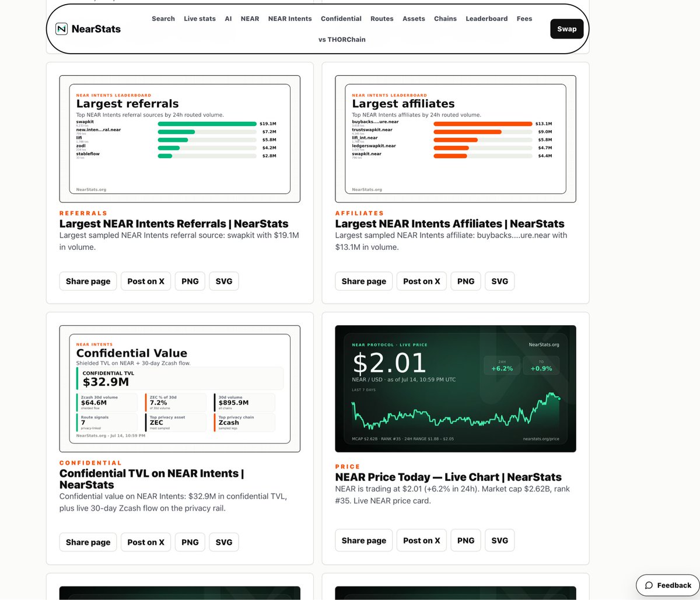
Task: Click Share page under Confidential TVL card
Action: (88, 542)
